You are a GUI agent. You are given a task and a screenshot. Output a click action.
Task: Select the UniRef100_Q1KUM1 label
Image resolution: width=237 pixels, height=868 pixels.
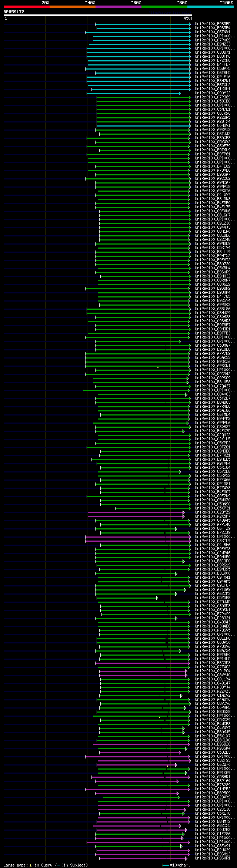click(x=213, y=89)
